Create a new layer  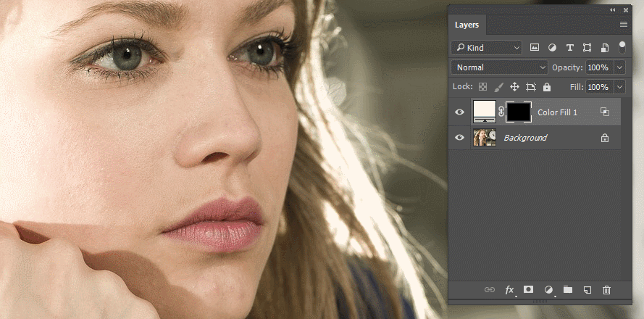click(587, 290)
